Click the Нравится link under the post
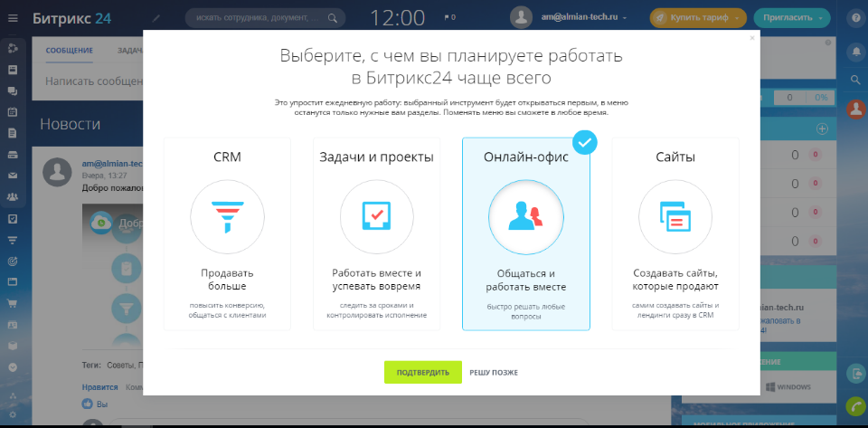Image resolution: width=868 pixels, height=428 pixels. point(99,387)
